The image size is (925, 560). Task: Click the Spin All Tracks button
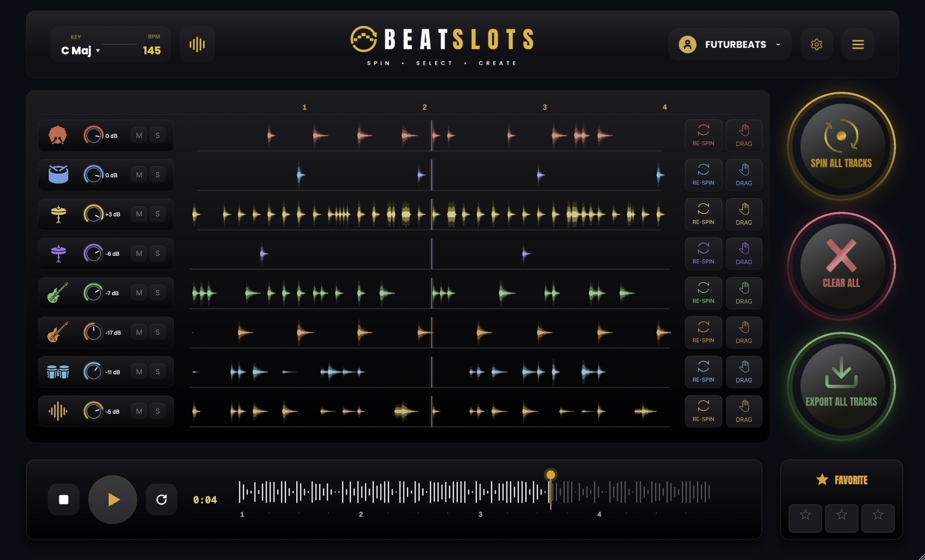[841, 146]
